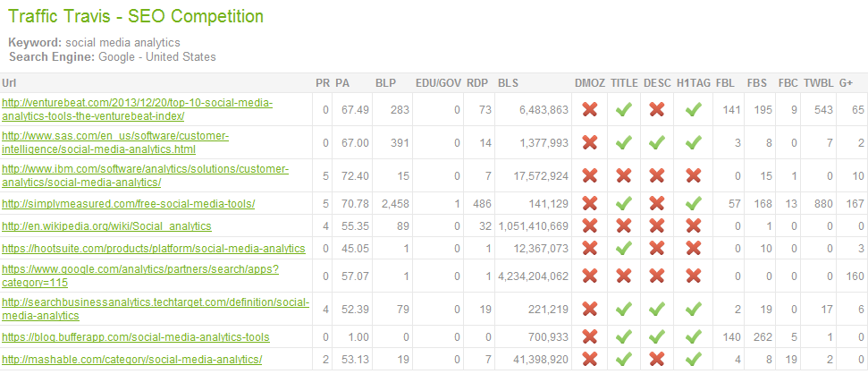Open the simplymeasured.com free tools link

[129, 204]
